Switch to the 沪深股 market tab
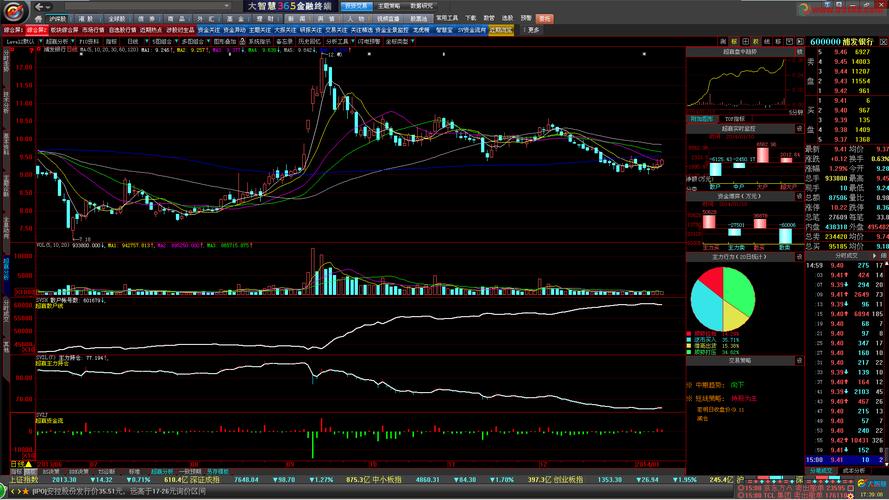The width and height of the screenshot is (889, 500). coord(57,19)
